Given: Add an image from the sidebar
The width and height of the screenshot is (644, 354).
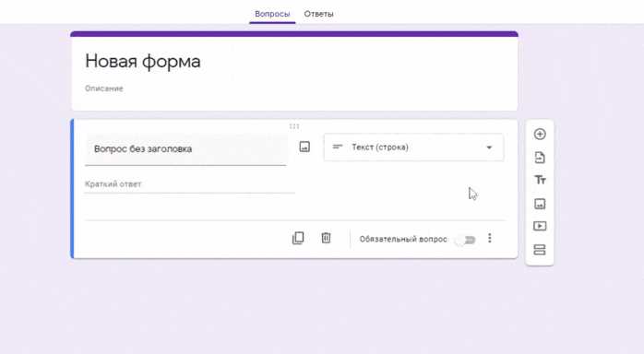Looking at the screenshot, I should (540, 204).
